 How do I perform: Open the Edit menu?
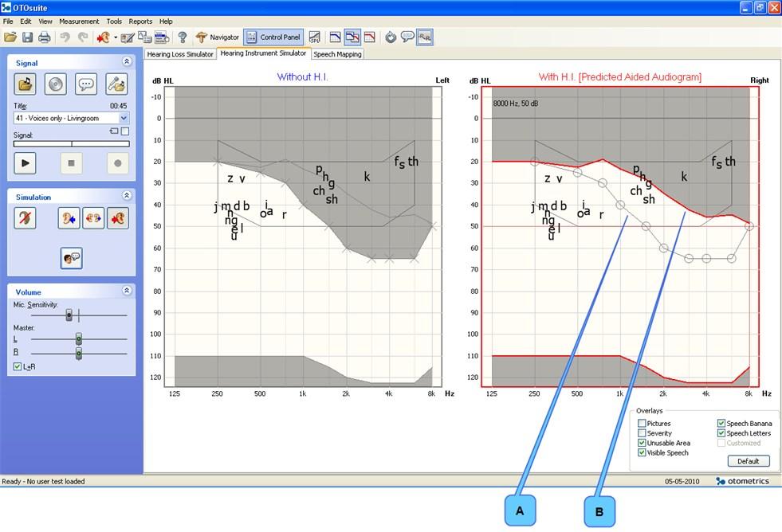click(x=26, y=22)
